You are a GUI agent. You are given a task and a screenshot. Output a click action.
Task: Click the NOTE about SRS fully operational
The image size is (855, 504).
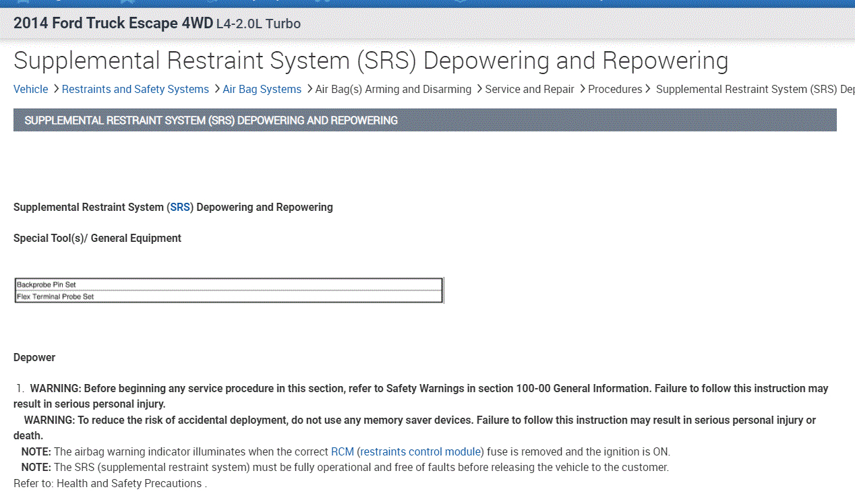coord(345,467)
